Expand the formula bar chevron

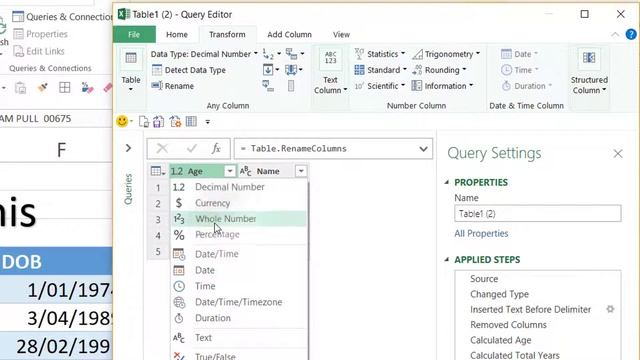coord(423,149)
